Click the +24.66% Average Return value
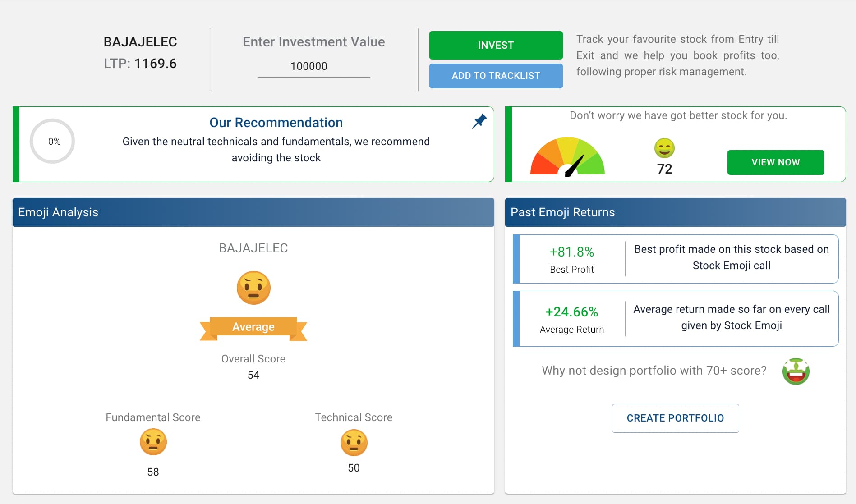The image size is (856, 504). pos(572,312)
